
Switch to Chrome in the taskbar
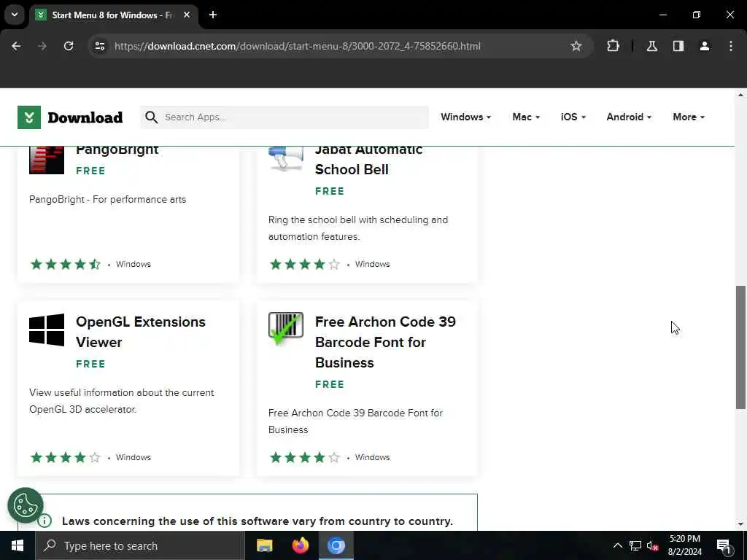click(336, 545)
